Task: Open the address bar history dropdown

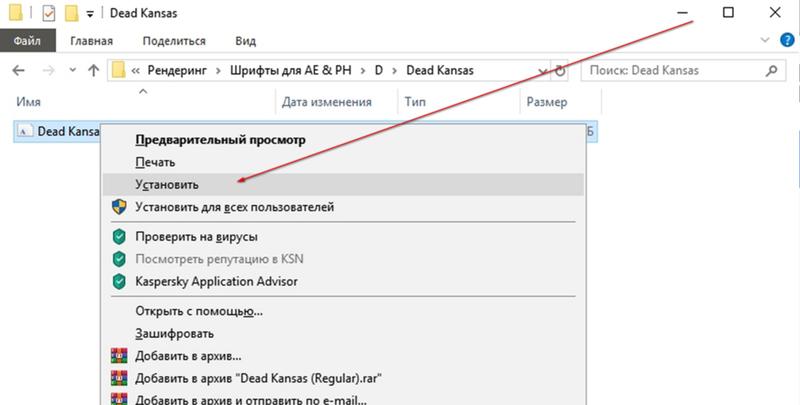Action: (543, 70)
